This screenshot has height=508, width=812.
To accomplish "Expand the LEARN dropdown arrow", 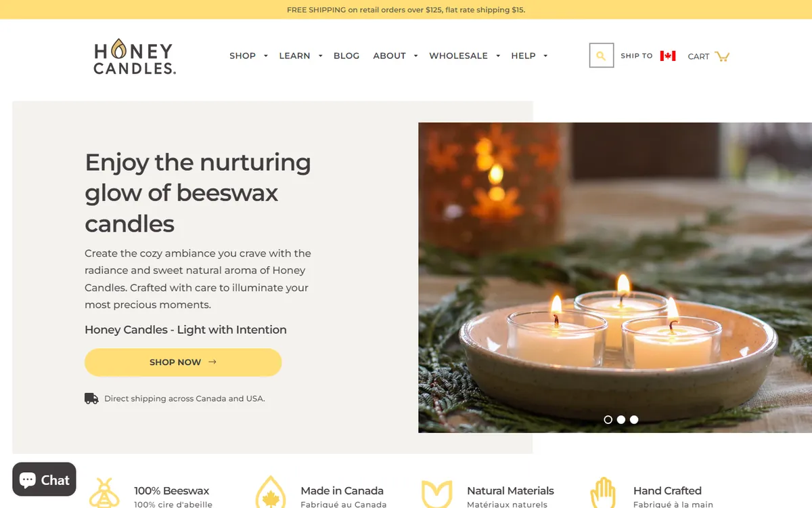I will 320,56.
